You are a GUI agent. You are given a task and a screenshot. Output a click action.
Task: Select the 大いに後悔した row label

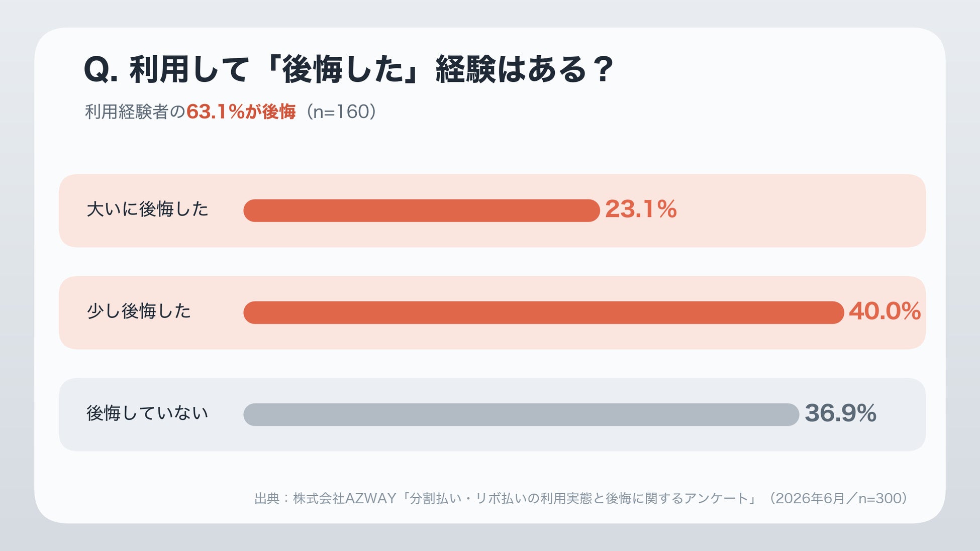[x=147, y=209]
